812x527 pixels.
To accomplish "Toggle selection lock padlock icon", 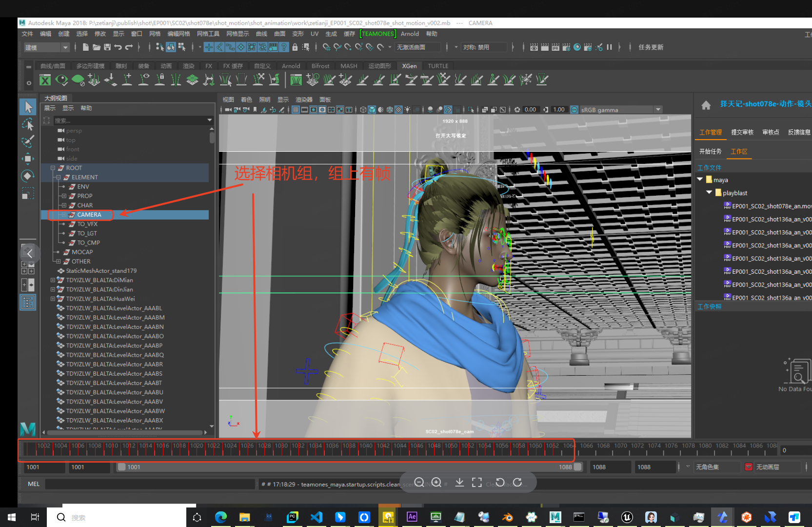I will pyautogui.click(x=295, y=47).
